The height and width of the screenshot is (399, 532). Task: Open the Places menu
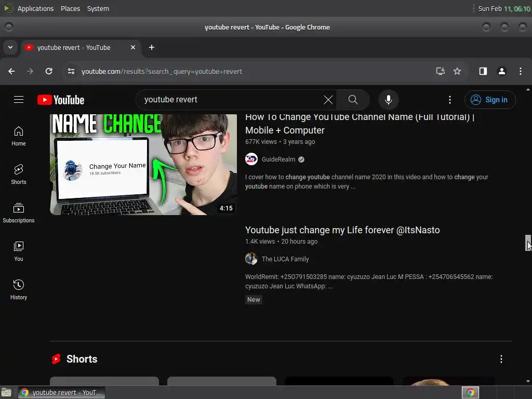pyautogui.click(x=70, y=8)
